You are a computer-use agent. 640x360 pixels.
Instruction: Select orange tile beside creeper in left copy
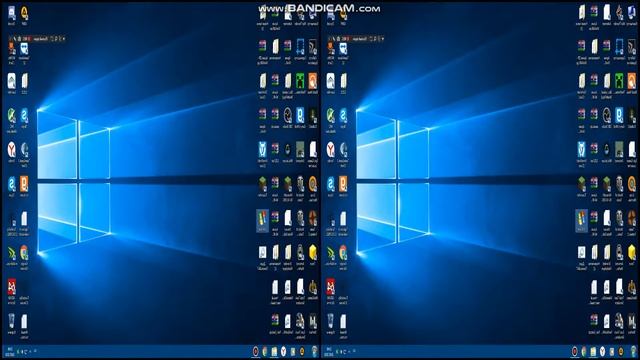click(313, 81)
